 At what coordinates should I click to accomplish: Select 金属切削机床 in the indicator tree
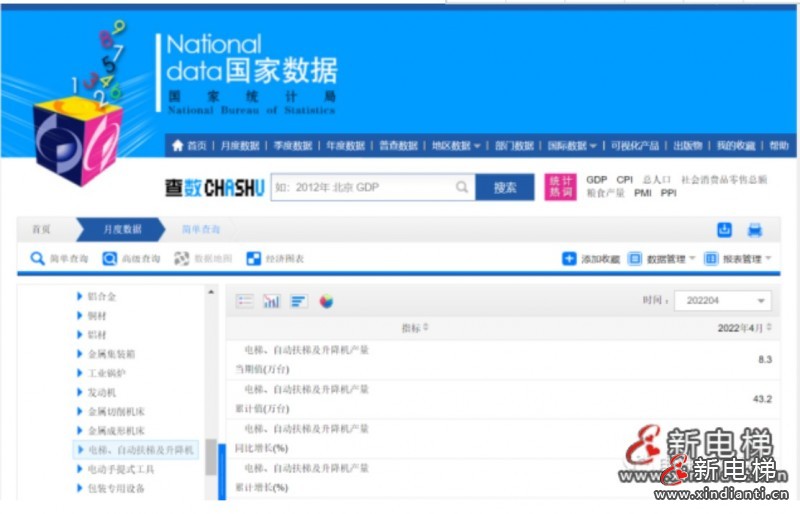116,411
